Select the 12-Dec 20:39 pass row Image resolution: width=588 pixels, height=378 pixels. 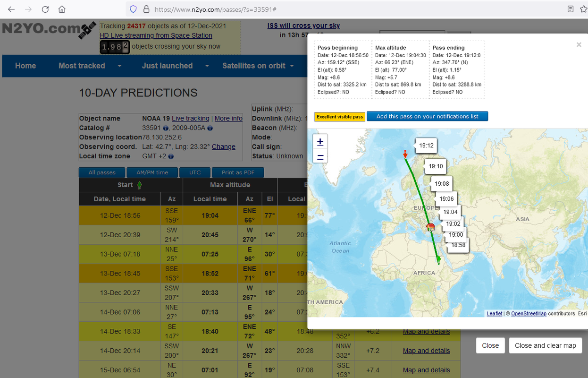[193, 235]
